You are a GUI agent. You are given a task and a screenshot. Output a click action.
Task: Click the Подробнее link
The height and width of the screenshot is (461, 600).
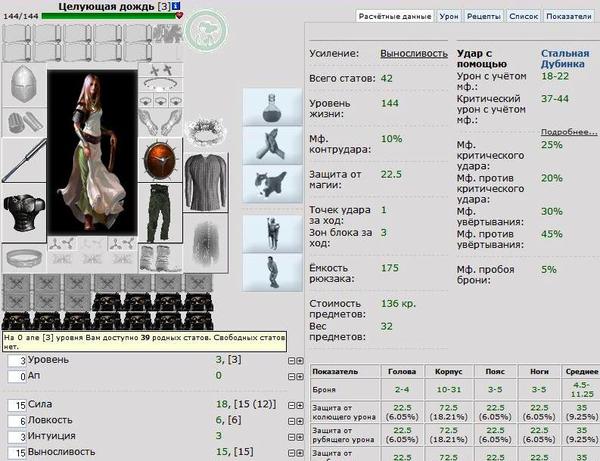coord(569,132)
